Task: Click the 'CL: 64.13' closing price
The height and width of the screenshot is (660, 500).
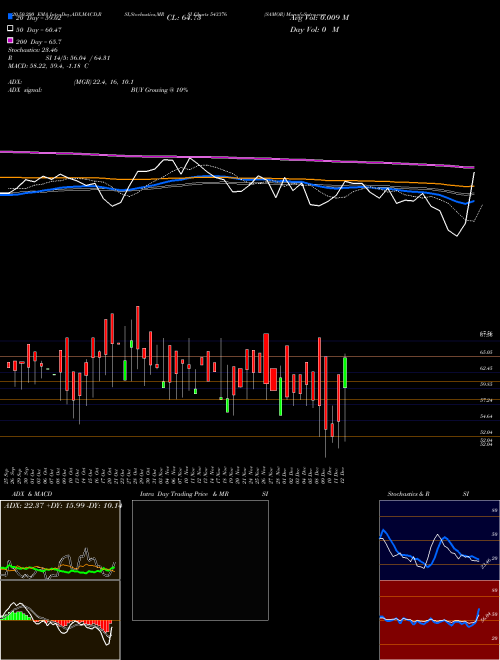Action: point(184,18)
